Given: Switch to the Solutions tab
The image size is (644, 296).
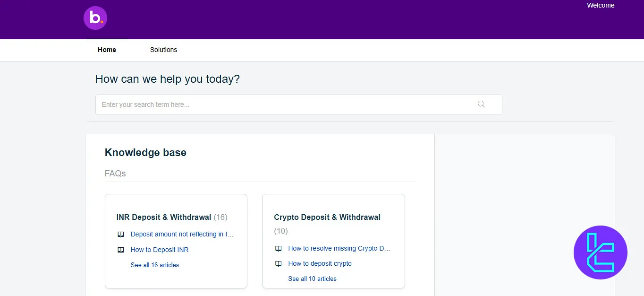Looking at the screenshot, I should [x=163, y=50].
